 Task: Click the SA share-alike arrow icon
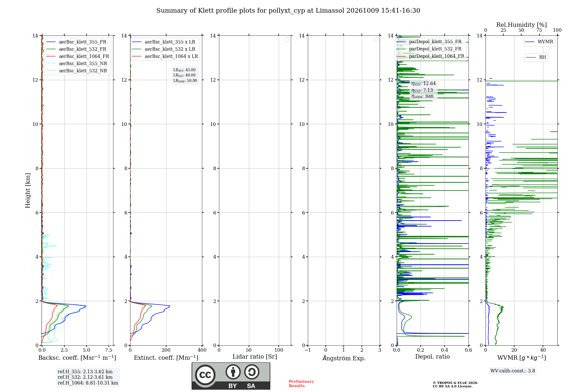coord(252,372)
